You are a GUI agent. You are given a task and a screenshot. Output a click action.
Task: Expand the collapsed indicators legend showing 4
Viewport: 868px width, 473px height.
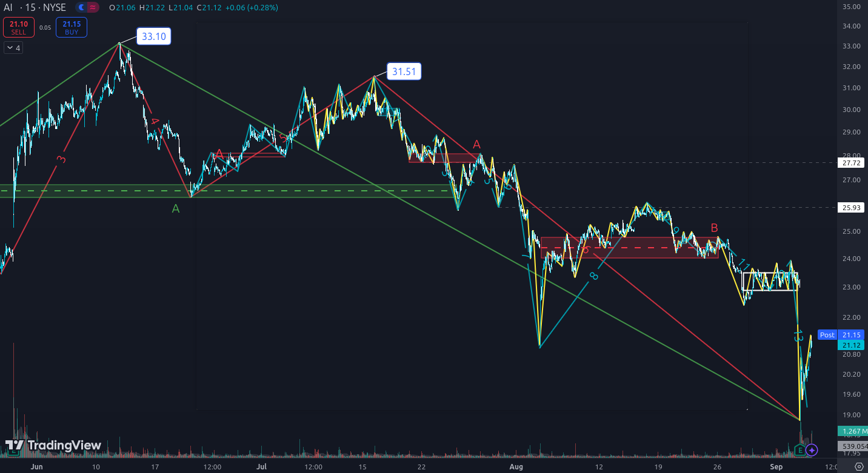pyautogui.click(x=13, y=48)
